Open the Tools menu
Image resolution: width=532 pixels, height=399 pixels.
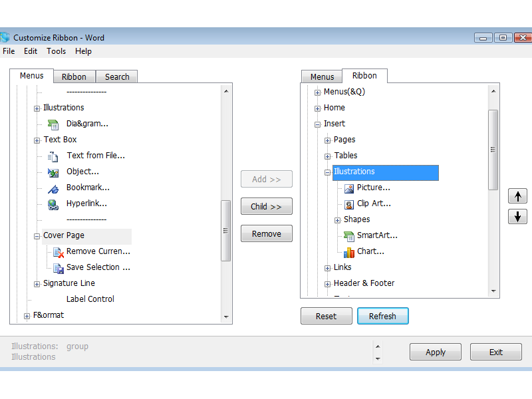coord(56,51)
